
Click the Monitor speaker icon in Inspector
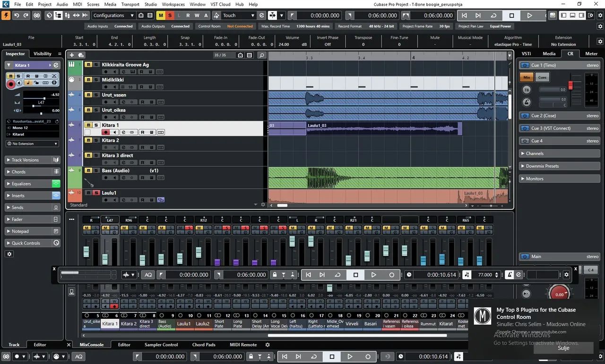click(19, 83)
